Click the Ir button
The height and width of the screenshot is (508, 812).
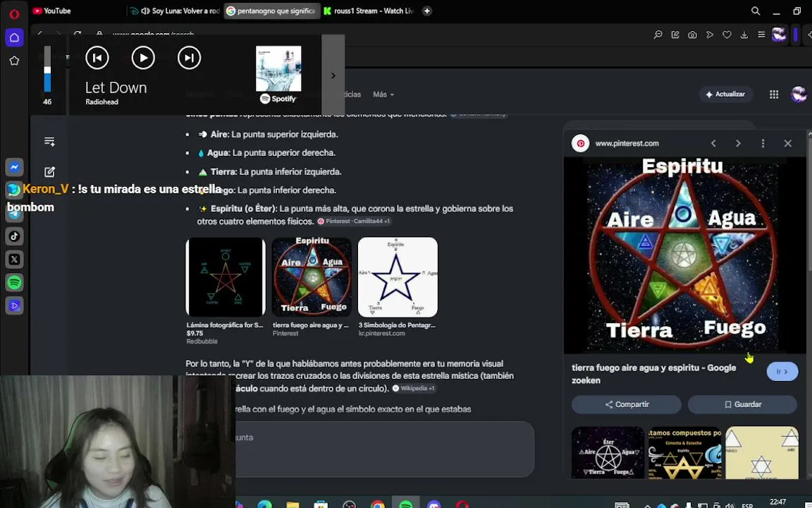[782, 372]
